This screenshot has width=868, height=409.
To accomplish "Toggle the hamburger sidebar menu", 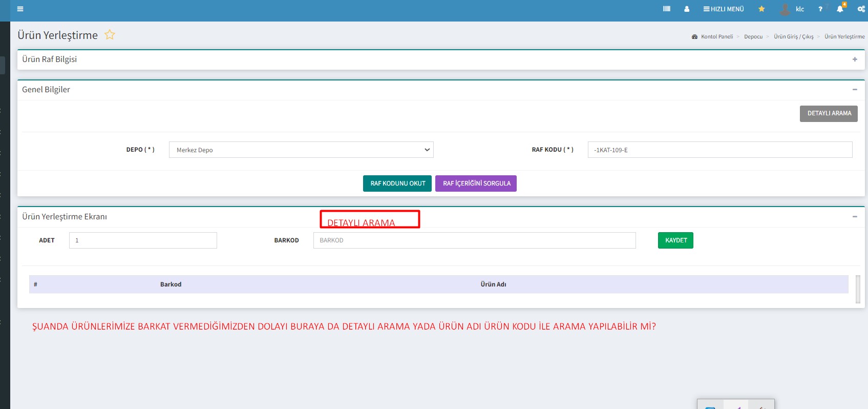I will tap(20, 9).
